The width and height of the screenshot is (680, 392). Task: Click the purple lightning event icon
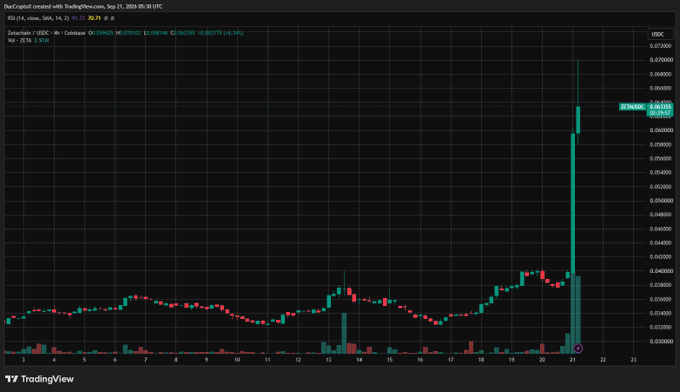tap(578, 348)
